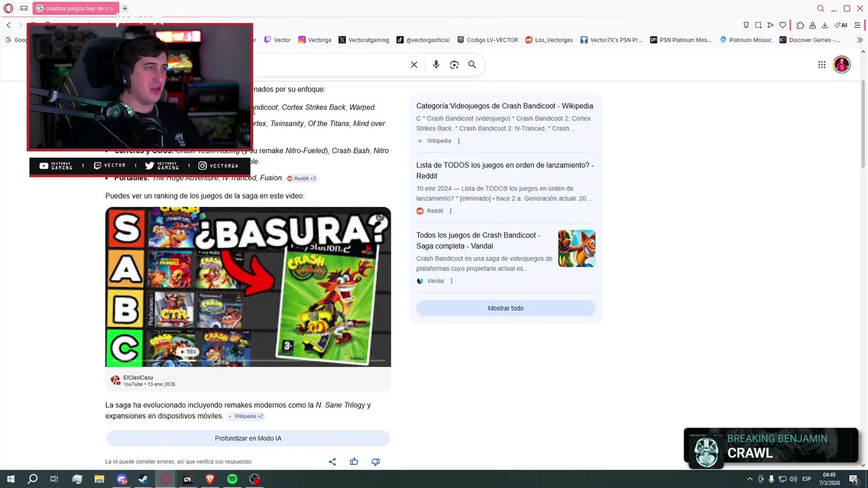Share the AI overview answer

point(332,462)
